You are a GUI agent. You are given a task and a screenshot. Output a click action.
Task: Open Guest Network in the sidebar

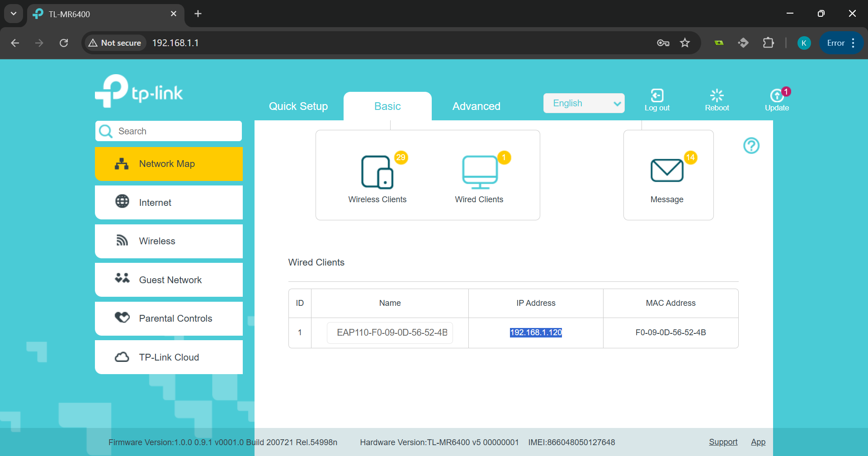tap(169, 280)
